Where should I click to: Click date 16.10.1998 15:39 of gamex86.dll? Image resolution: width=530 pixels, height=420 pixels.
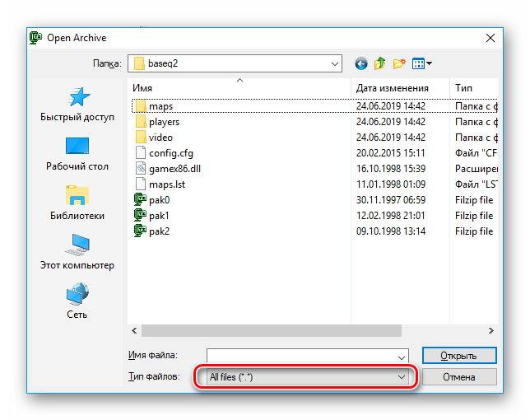(x=391, y=169)
